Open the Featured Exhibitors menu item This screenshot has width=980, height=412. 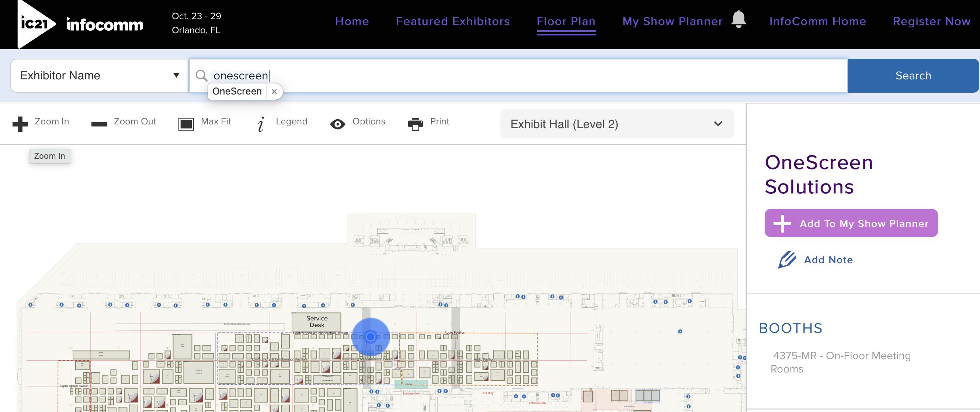452,21
